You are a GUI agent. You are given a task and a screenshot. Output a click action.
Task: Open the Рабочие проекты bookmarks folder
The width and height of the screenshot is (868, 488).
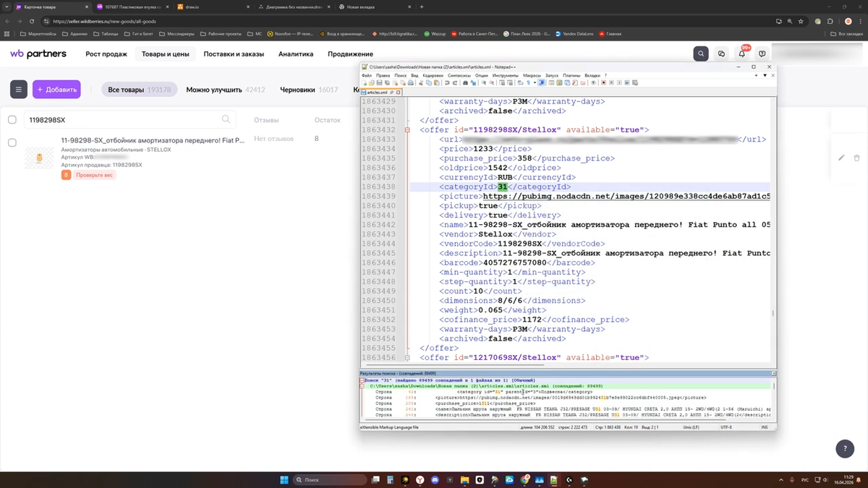(x=221, y=34)
